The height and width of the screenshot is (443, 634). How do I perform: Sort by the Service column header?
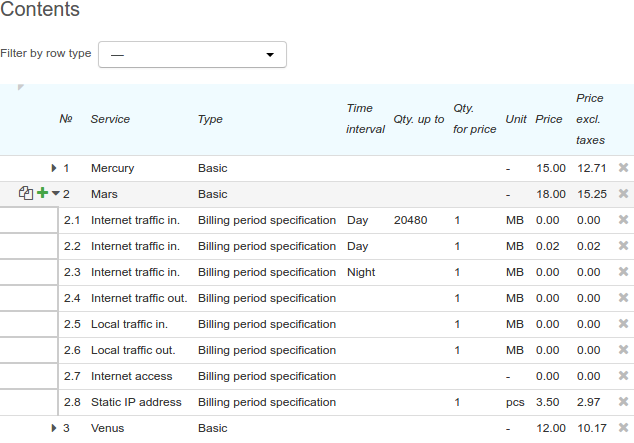pyautogui.click(x=110, y=119)
